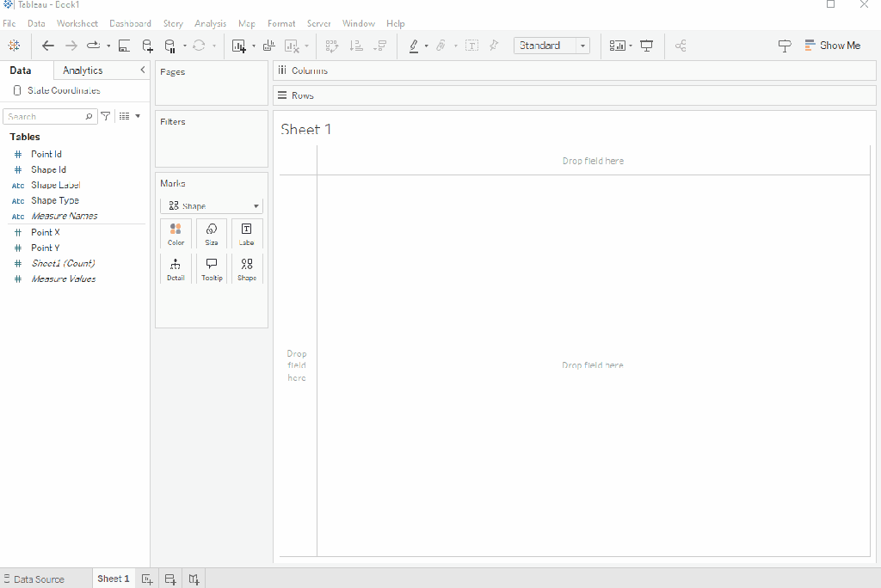
Task: Open the Analysis menu
Action: [x=210, y=23]
